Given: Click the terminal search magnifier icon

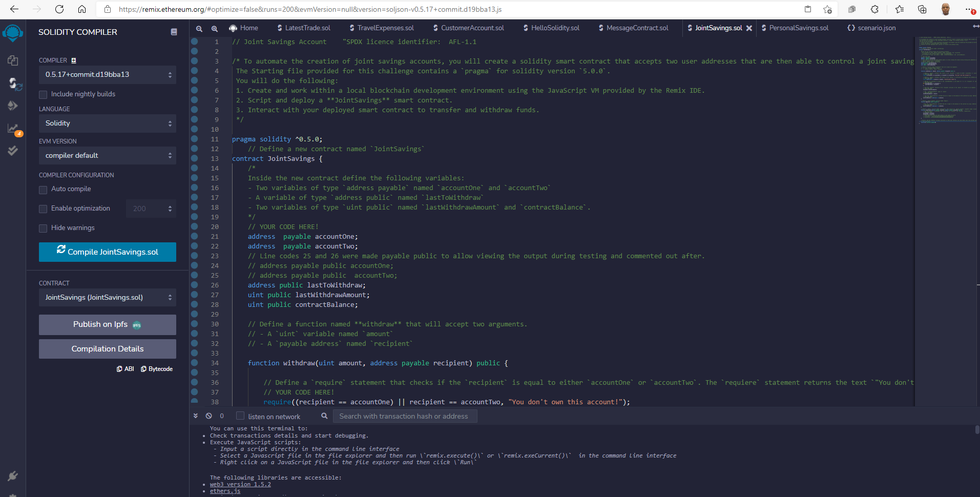Looking at the screenshot, I should click(x=324, y=416).
